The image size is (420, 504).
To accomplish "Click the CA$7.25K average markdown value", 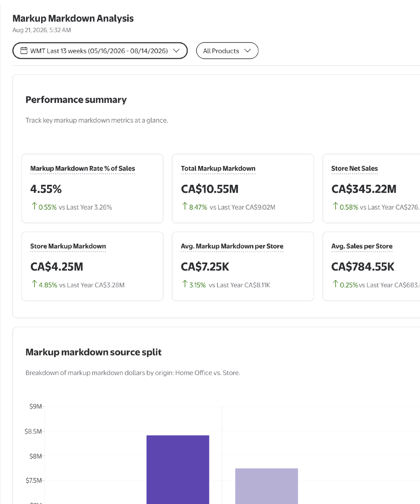I will (x=205, y=267).
